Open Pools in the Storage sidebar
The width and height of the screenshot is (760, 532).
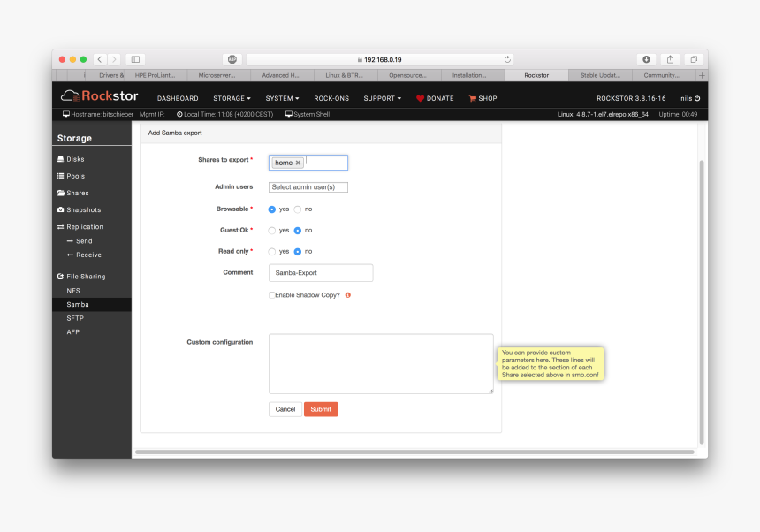[x=71, y=176]
